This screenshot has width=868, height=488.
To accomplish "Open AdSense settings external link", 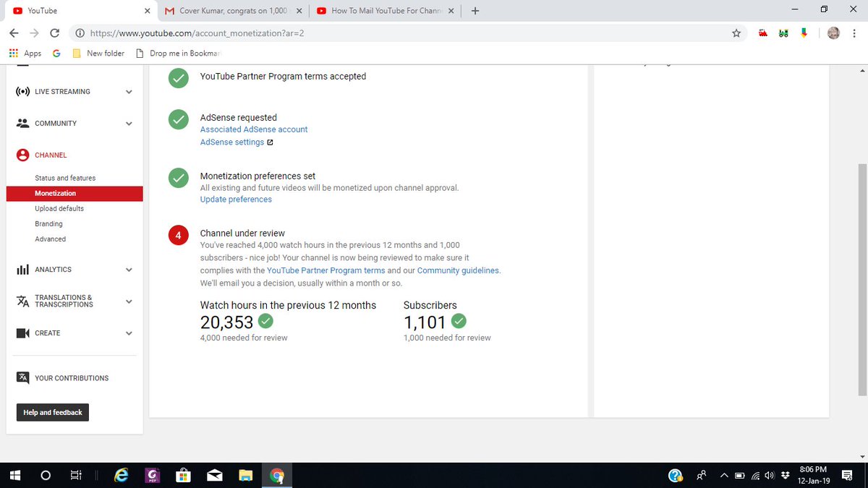I will (237, 142).
